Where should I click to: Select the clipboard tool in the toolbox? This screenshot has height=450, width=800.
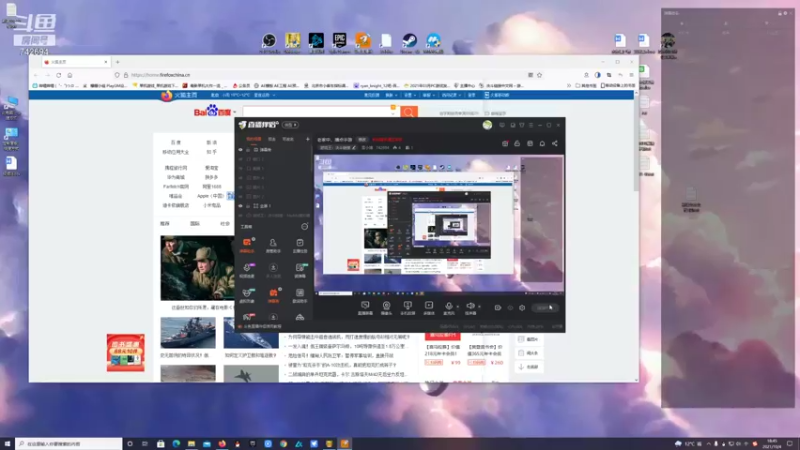point(299,244)
